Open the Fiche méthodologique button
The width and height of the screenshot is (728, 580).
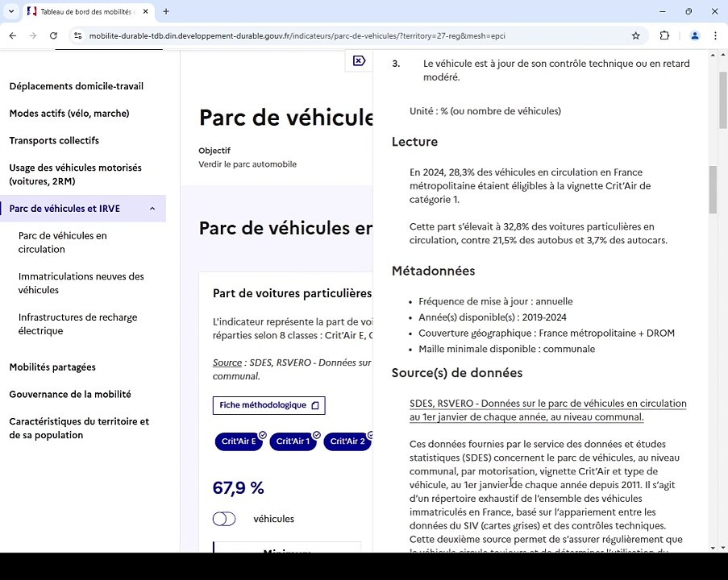point(268,405)
